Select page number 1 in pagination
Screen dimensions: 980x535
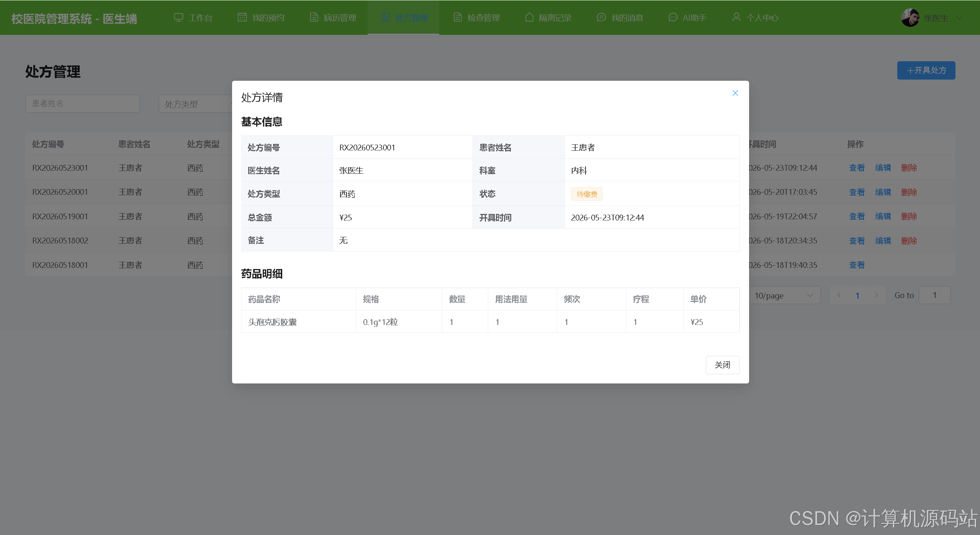click(857, 295)
